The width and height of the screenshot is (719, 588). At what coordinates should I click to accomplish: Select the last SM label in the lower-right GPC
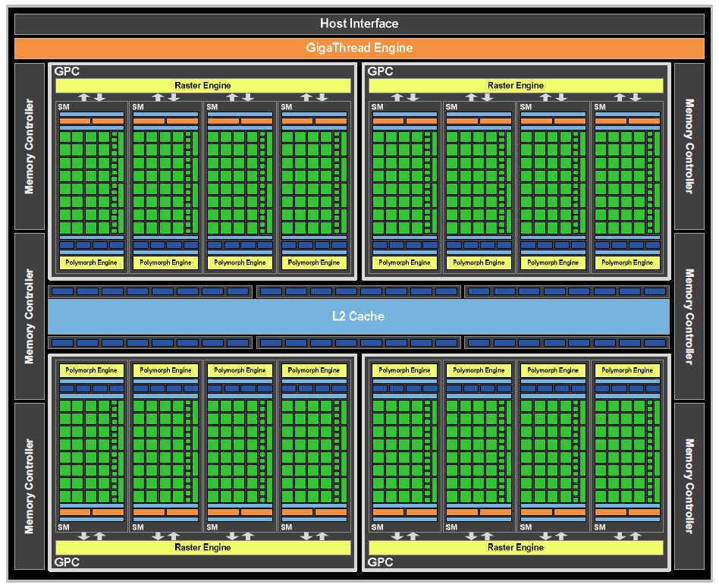click(x=600, y=527)
